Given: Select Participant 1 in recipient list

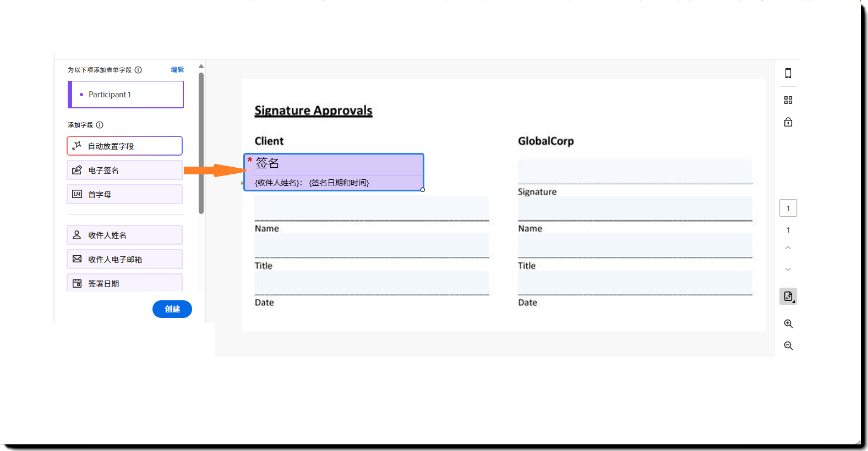Looking at the screenshot, I should (126, 95).
